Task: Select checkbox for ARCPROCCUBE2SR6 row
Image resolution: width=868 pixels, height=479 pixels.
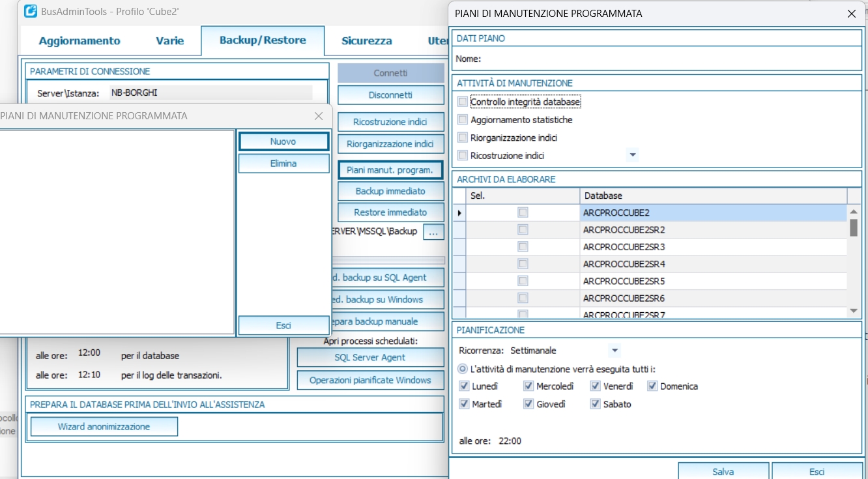Action: 523,298
